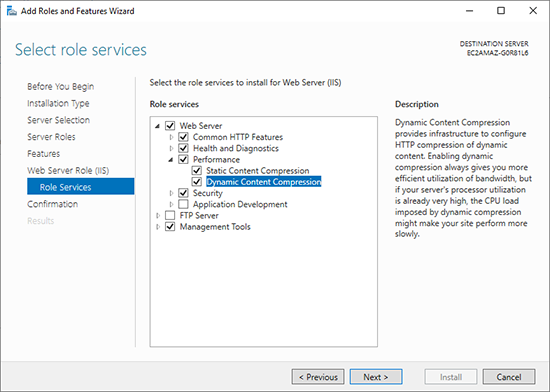This screenshot has height=392, width=550.
Task: Maximize the wizard window
Action: [x=501, y=11]
